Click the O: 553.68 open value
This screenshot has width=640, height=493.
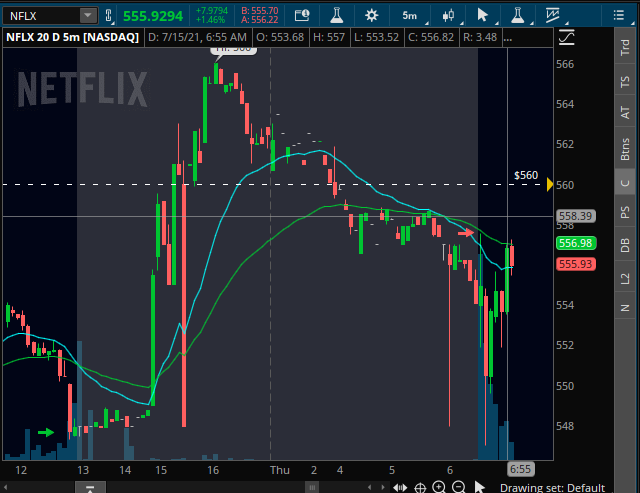tap(280, 38)
